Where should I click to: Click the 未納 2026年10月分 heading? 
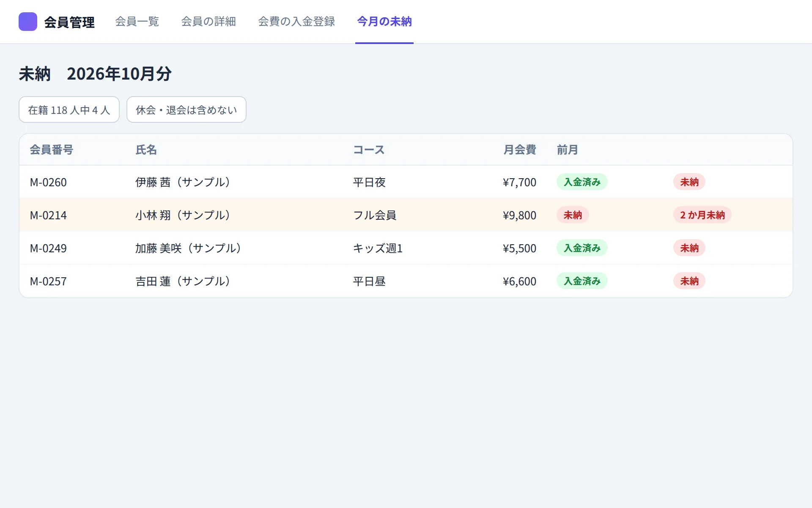(x=95, y=74)
